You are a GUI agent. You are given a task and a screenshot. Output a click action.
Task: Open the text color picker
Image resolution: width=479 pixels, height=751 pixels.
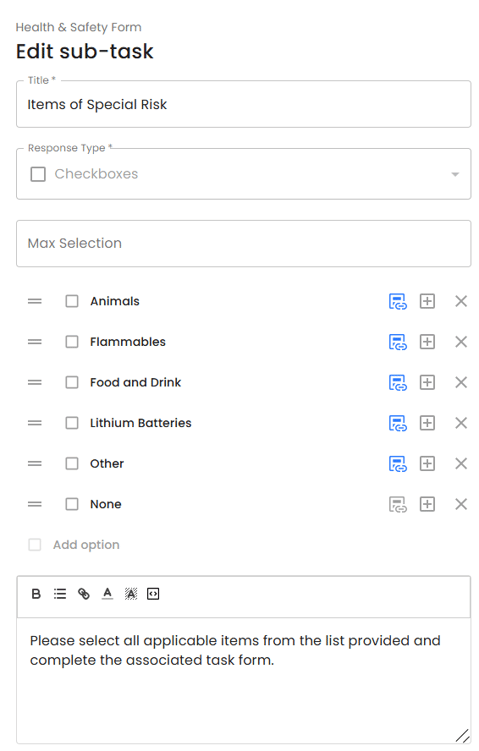tap(107, 594)
